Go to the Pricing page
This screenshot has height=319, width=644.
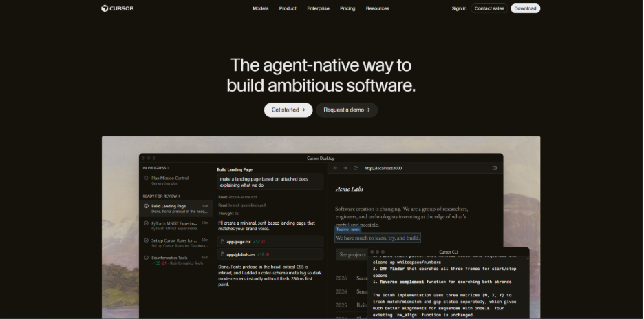347,8
